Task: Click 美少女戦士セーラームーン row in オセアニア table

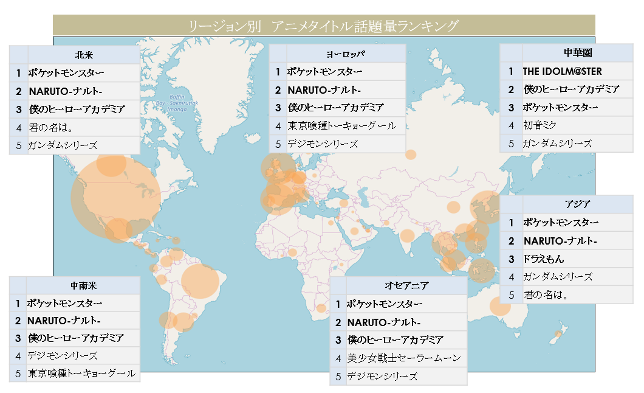Action: click(398, 358)
